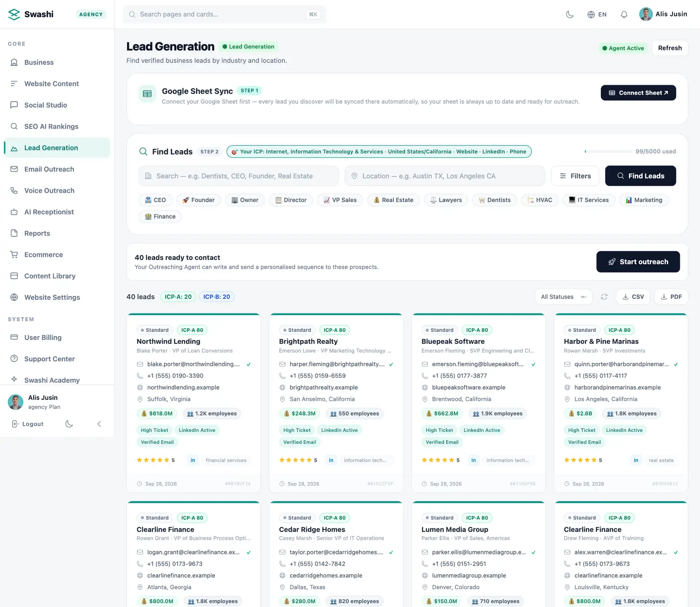Go to AI Receptionist
This screenshot has width=700, height=607.
click(x=57, y=212)
